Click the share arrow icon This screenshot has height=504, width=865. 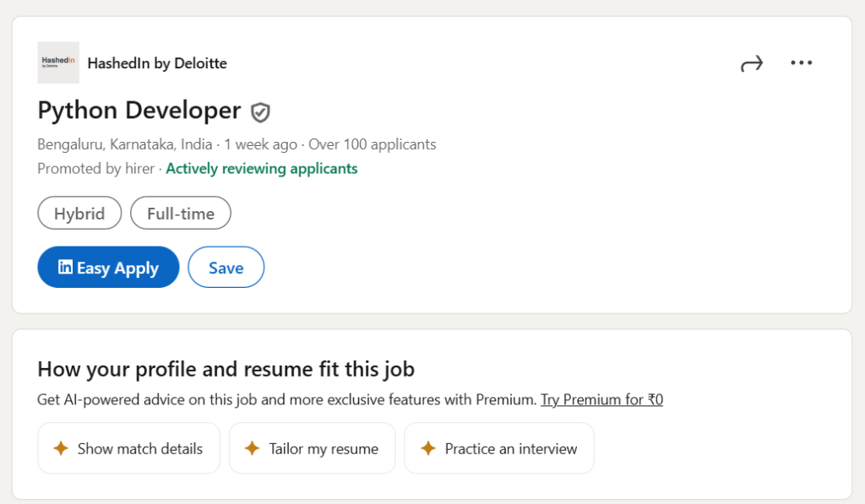[x=751, y=63]
